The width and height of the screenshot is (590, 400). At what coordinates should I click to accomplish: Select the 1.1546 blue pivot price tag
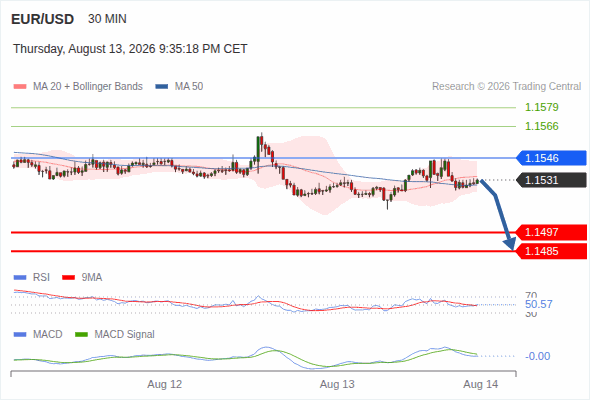[x=551, y=158]
